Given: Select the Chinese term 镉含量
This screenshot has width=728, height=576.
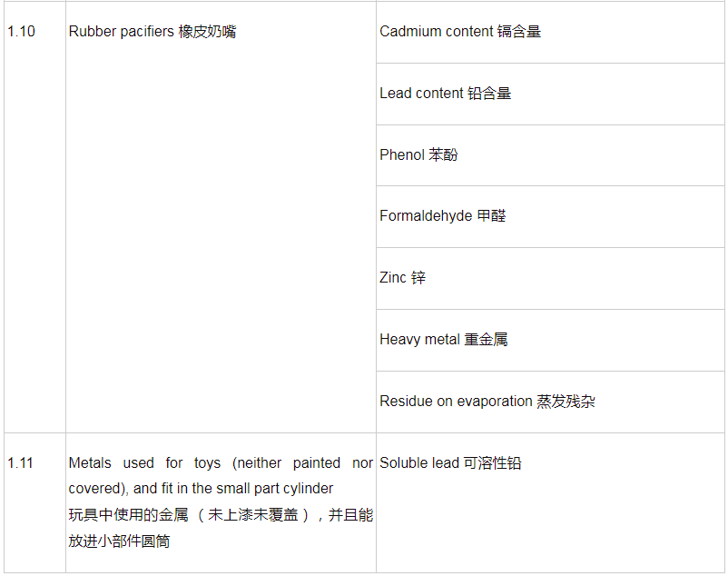Looking at the screenshot, I should tap(518, 32).
